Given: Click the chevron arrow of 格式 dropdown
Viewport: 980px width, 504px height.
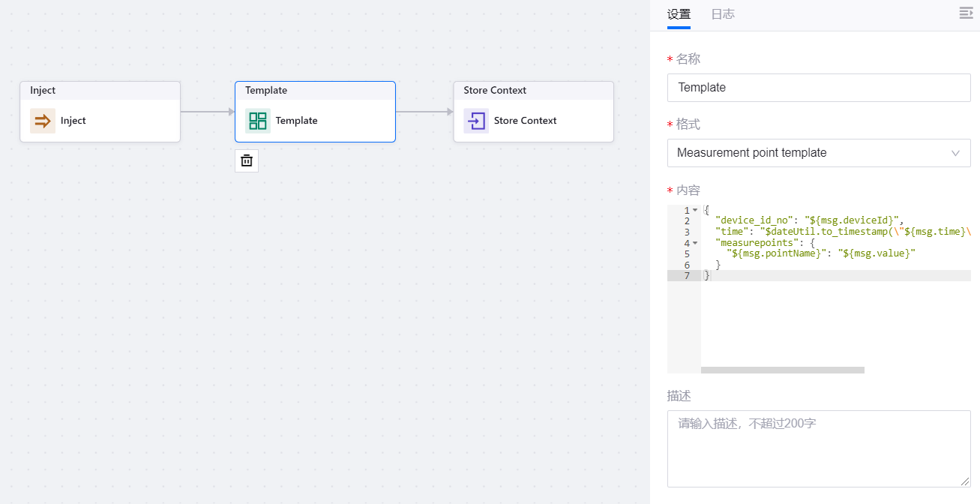Looking at the screenshot, I should point(955,153).
